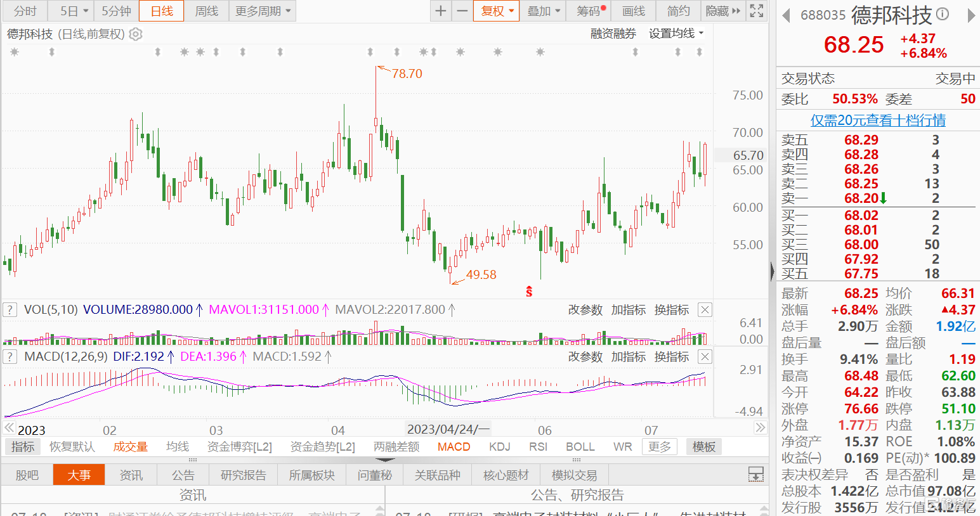
Task: Click 换指标 in VOL panel
Action: [x=671, y=310]
